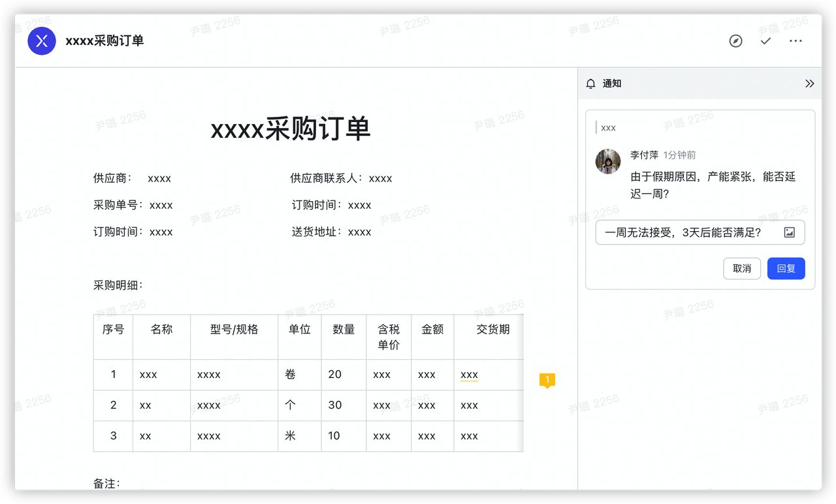Viewport: 836px width, 504px height.
Task: Click the yellow comment marker labeled 1
Action: [547, 380]
